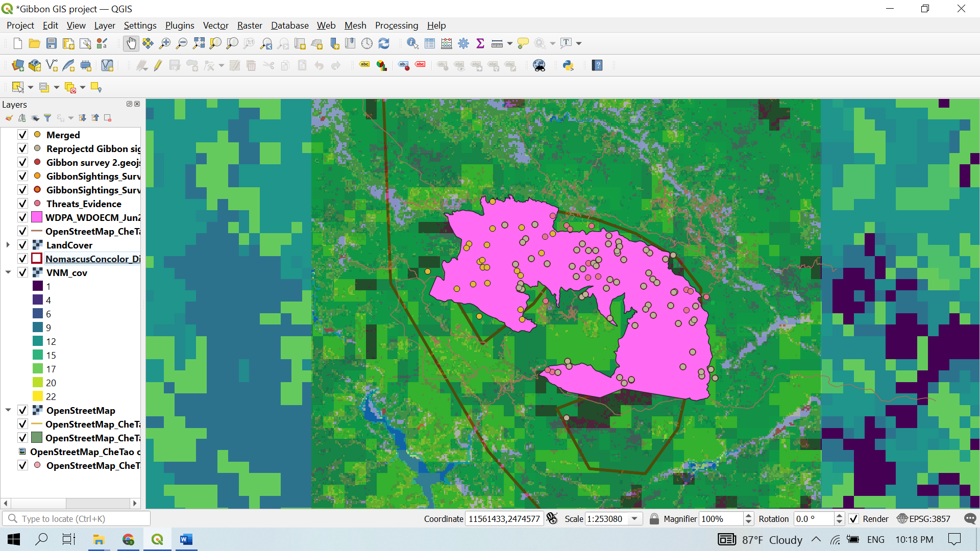This screenshot has width=980, height=551.
Task: Toggle the Render checkbox in status bar
Action: (853, 519)
